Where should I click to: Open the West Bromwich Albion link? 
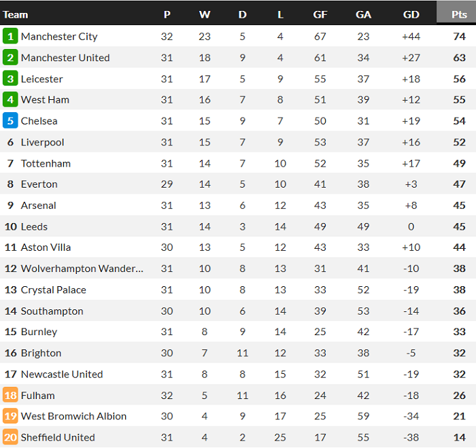(73, 417)
